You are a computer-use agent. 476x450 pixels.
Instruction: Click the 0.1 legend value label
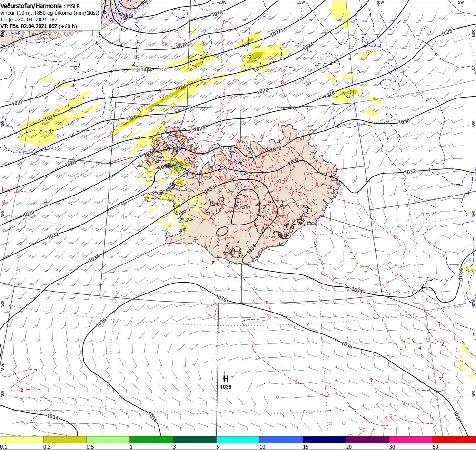coord(4,447)
